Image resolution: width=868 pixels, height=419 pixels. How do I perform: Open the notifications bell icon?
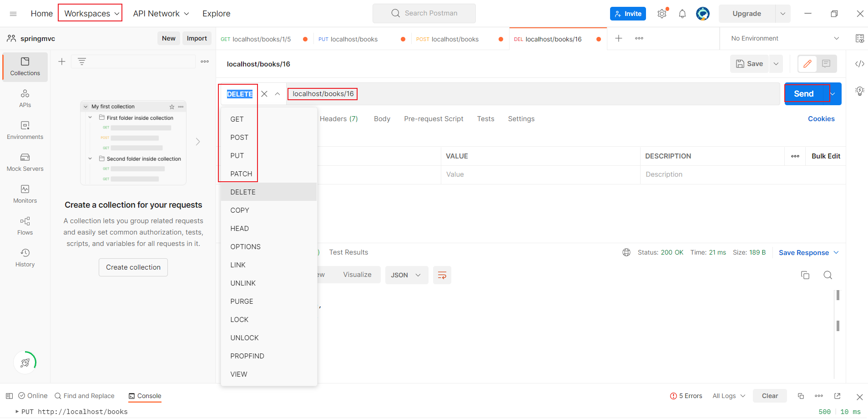pyautogui.click(x=682, y=14)
